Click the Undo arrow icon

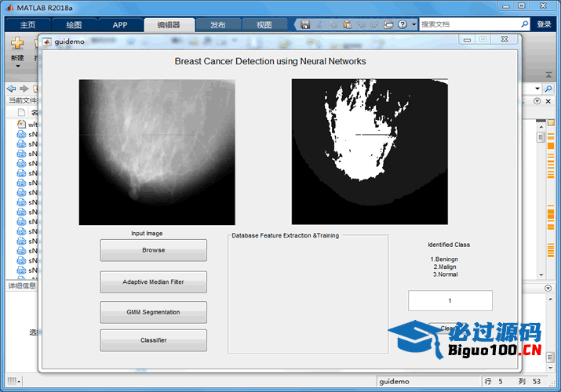(361, 24)
